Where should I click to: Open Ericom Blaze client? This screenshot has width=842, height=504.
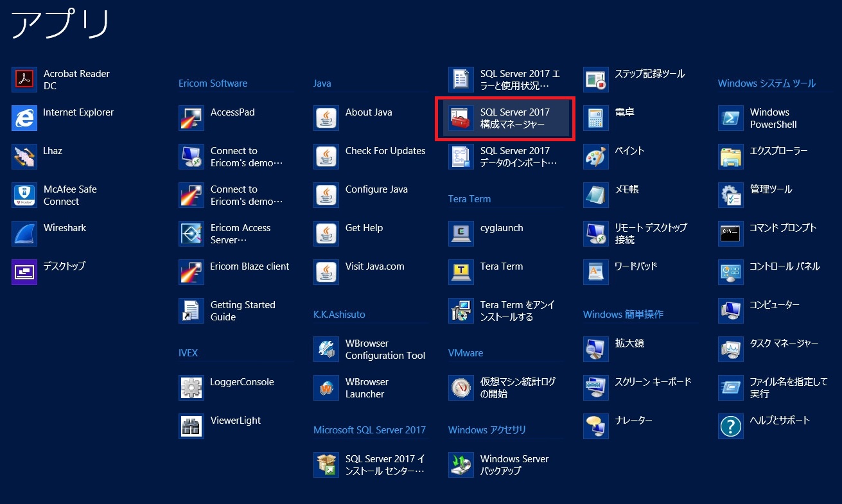tap(250, 266)
